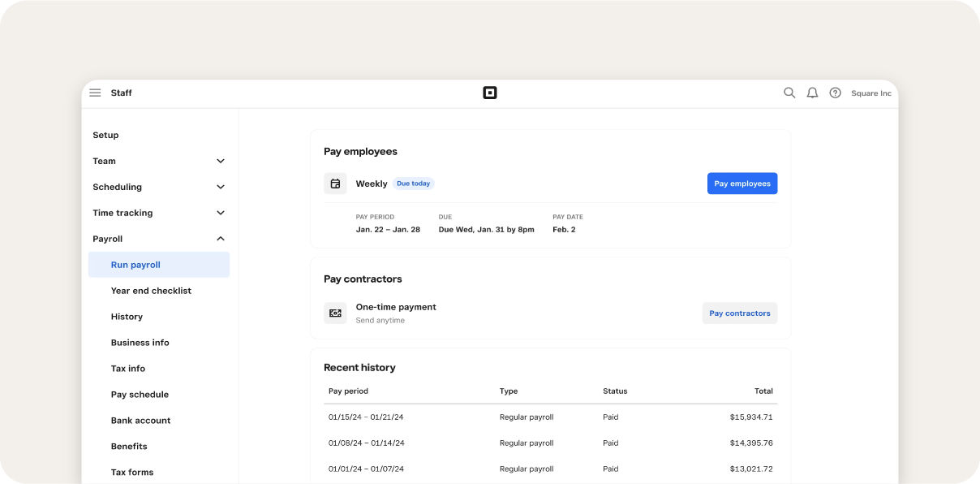Select History in the Payroll sidebar
Screen dimensions: 980x484
tap(126, 316)
